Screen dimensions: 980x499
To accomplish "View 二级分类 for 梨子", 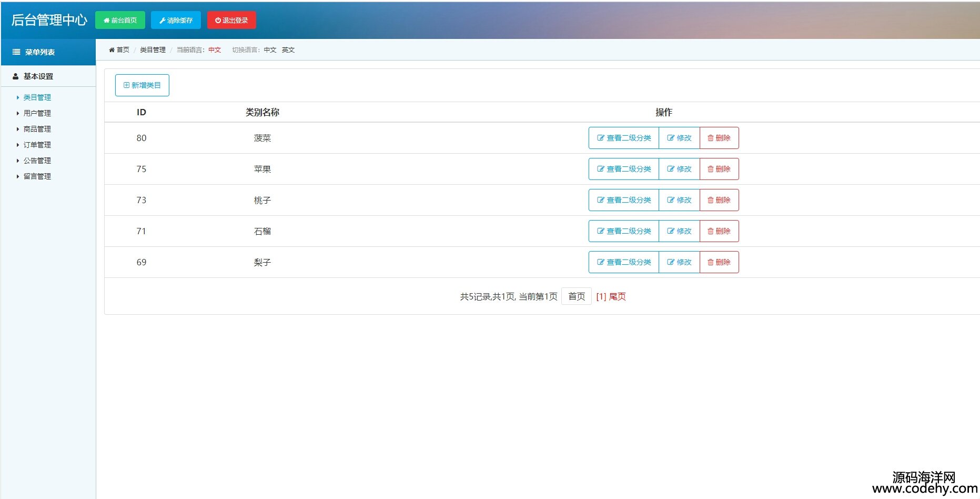I will tap(624, 262).
